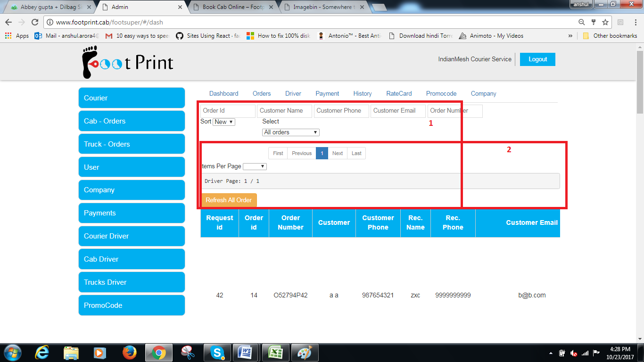Open the Orders tab in top navigation
644x362 pixels.
[262, 94]
